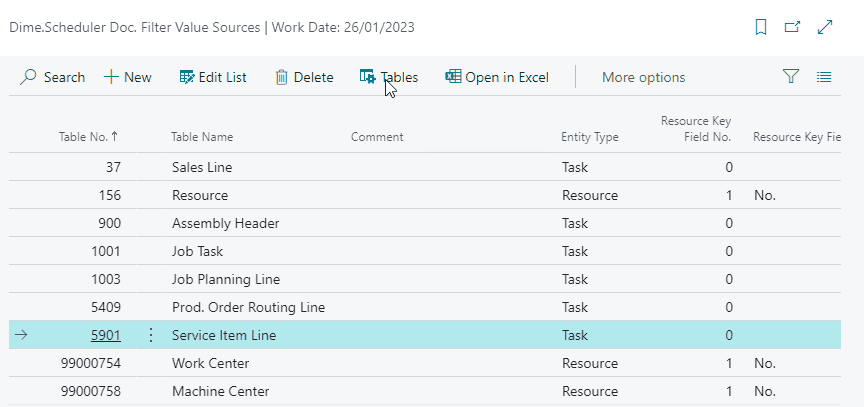Select table number 1001 cell

click(x=106, y=251)
